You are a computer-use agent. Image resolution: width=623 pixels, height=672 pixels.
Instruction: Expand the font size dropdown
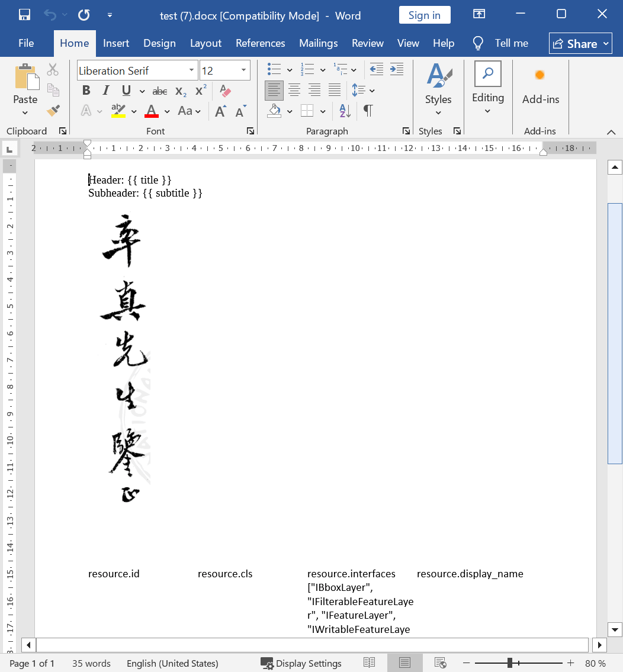click(243, 70)
